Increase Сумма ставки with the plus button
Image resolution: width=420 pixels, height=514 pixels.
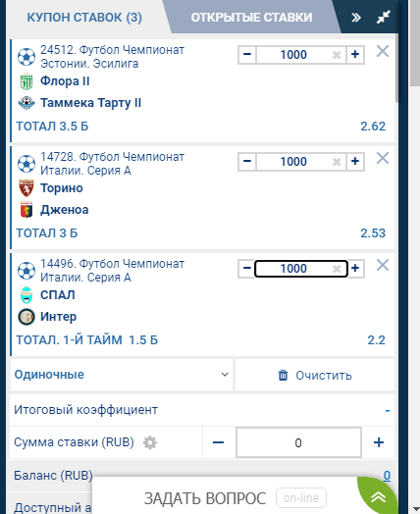click(379, 442)
